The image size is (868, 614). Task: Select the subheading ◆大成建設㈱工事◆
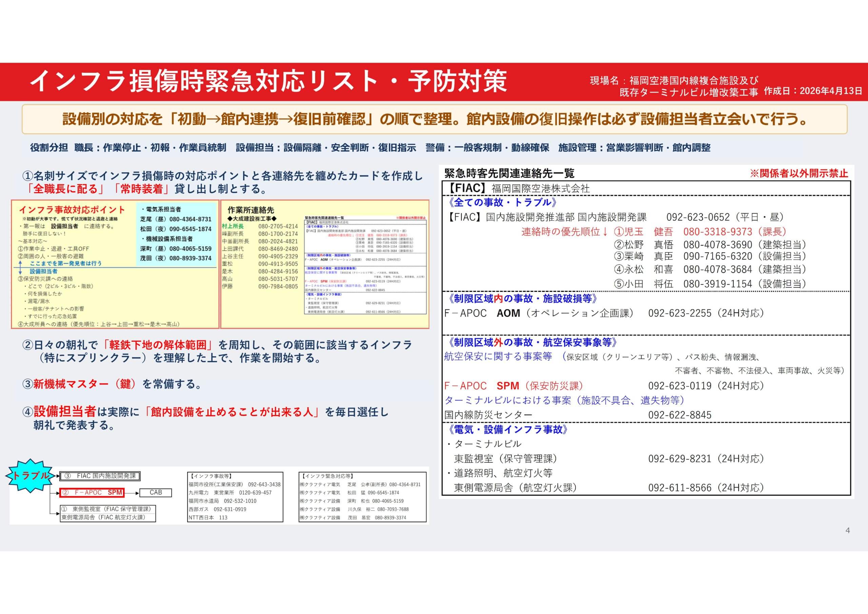pos(252,219)
